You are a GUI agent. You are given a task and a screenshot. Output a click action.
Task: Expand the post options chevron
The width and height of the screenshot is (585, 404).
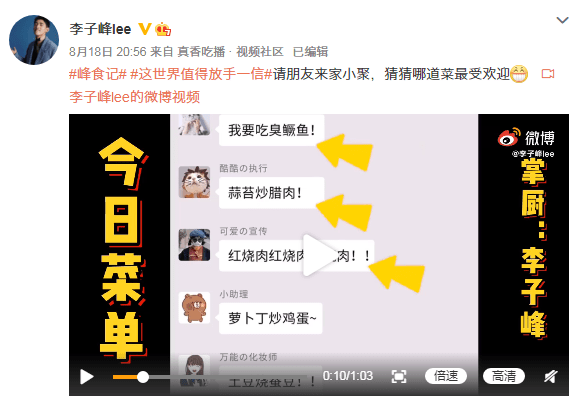[x=562, y=20]
